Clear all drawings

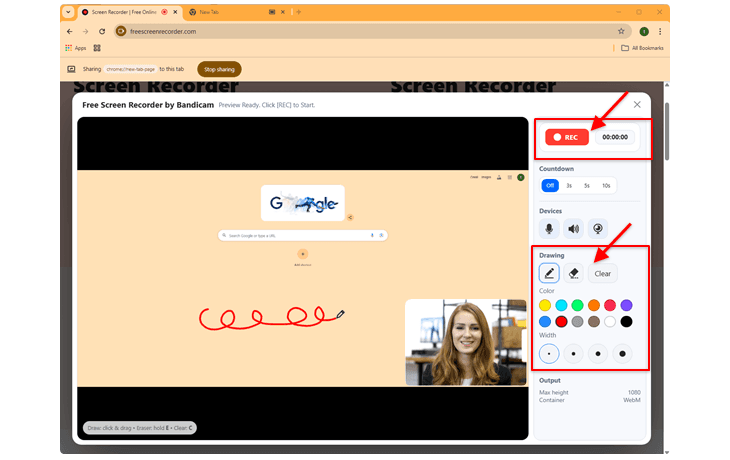[x=602, y=274]
